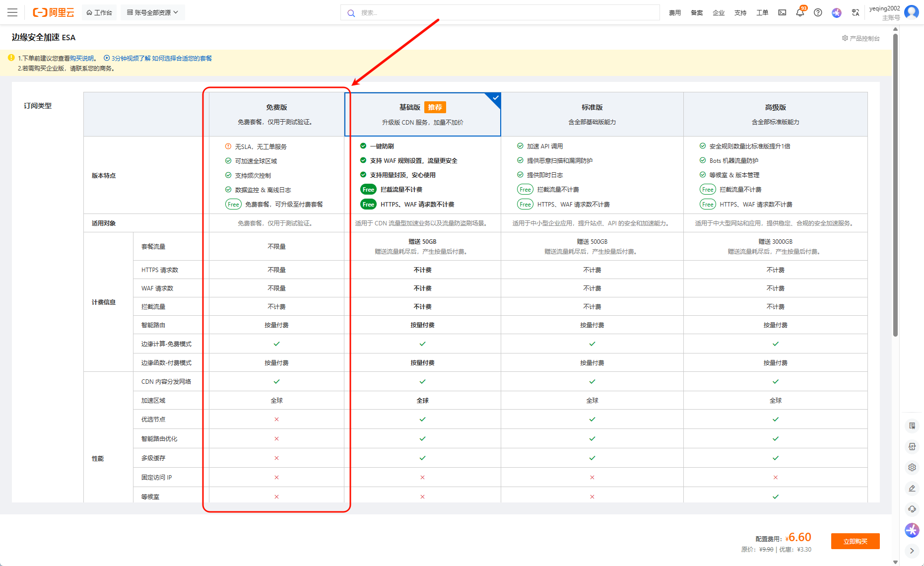
Task: Click the 一键防刷 feature text
Action: coord(382,146)
